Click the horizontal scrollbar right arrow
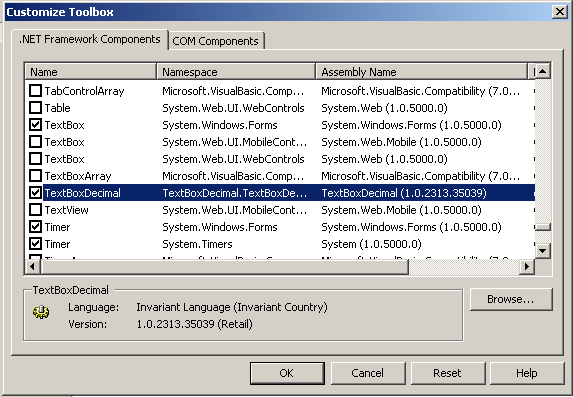This screenshot has width=573, height=397. pyautogui.click(x=527, y=266)
